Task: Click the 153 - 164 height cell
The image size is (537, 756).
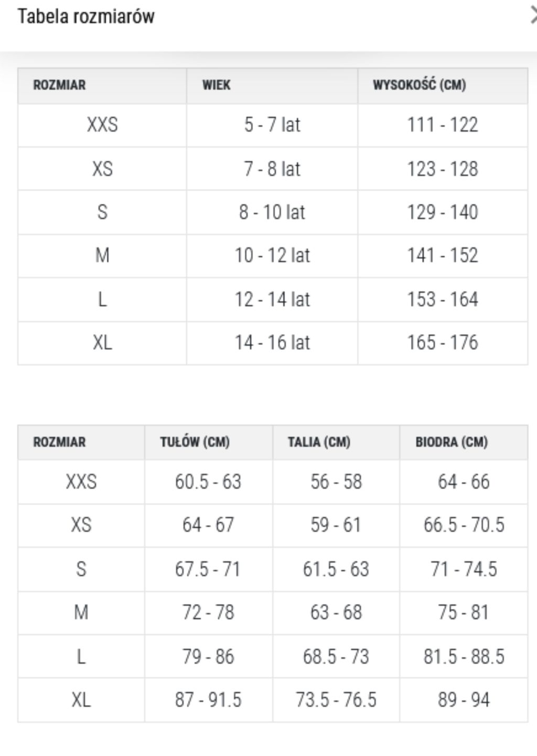Action: pos(443,299)
